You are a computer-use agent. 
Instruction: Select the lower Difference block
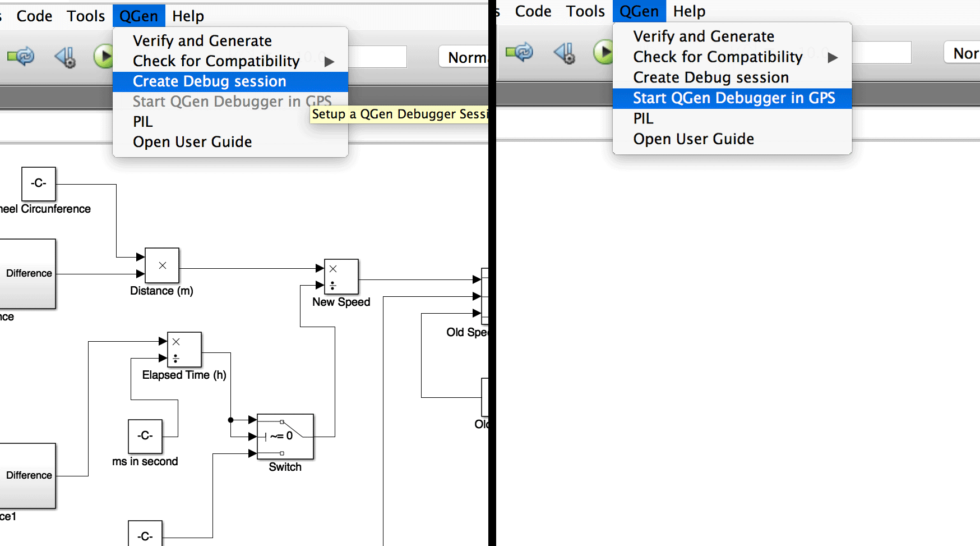click(x=28, y=476)
